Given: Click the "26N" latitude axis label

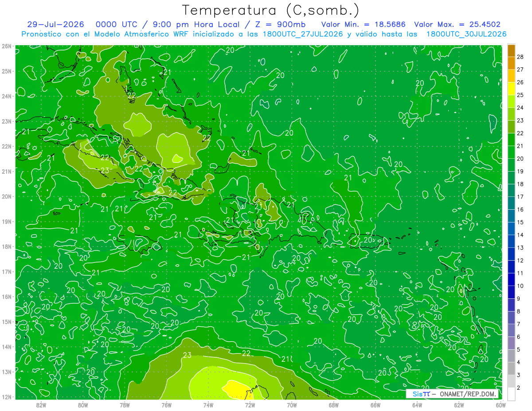Looking at the screenshot, I should point(7,46).
